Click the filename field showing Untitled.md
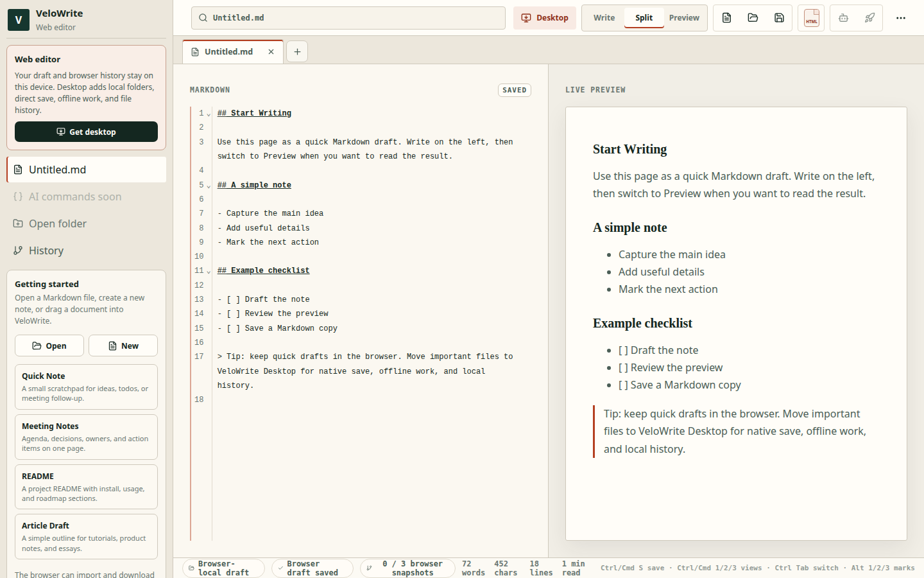 [348, 18]
